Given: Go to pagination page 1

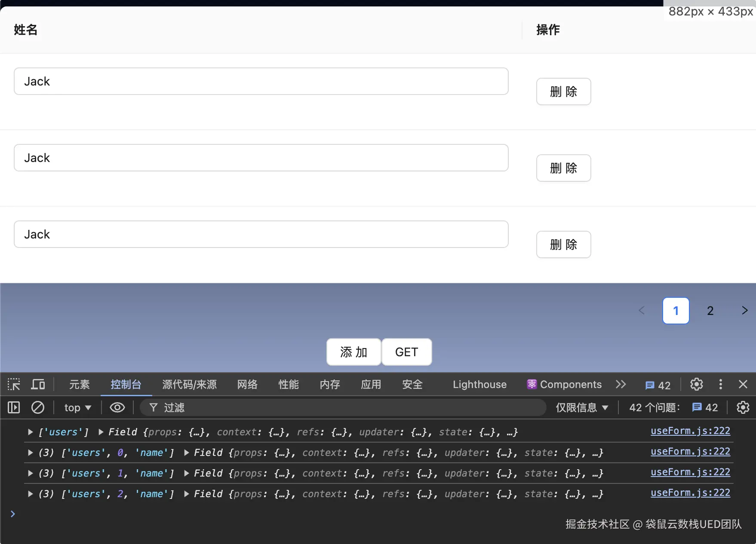Looking at the screenshot, I should (x=676, y=310).
